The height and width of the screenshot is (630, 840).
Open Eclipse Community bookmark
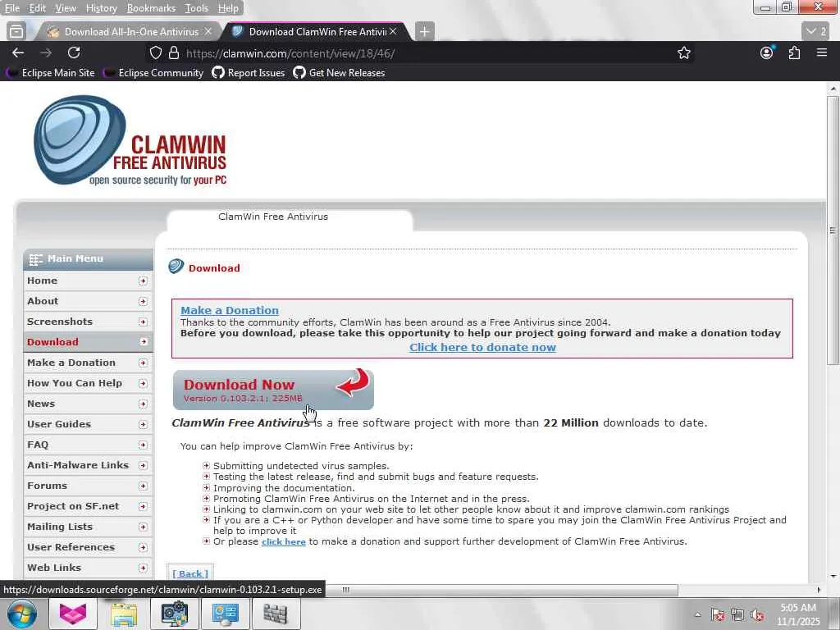click(x=153, y=73)
